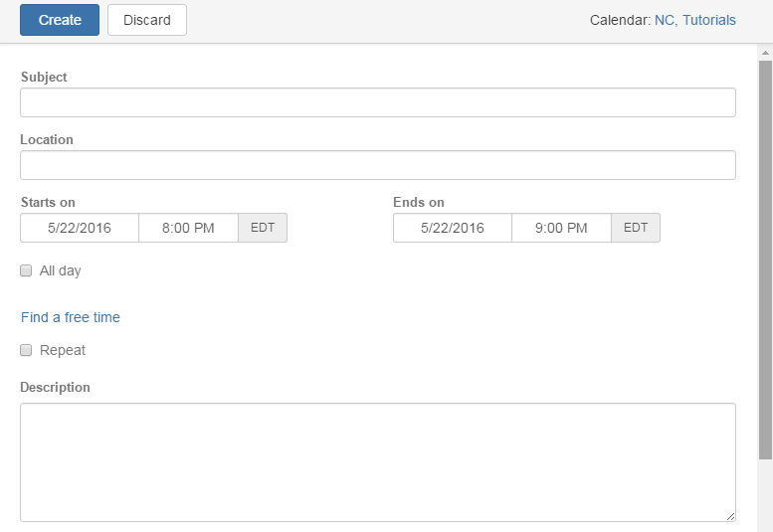Viewport: 773px width, 532px height.
Task: Change the end EDT time zone
Action: click(x=636, y=228)
